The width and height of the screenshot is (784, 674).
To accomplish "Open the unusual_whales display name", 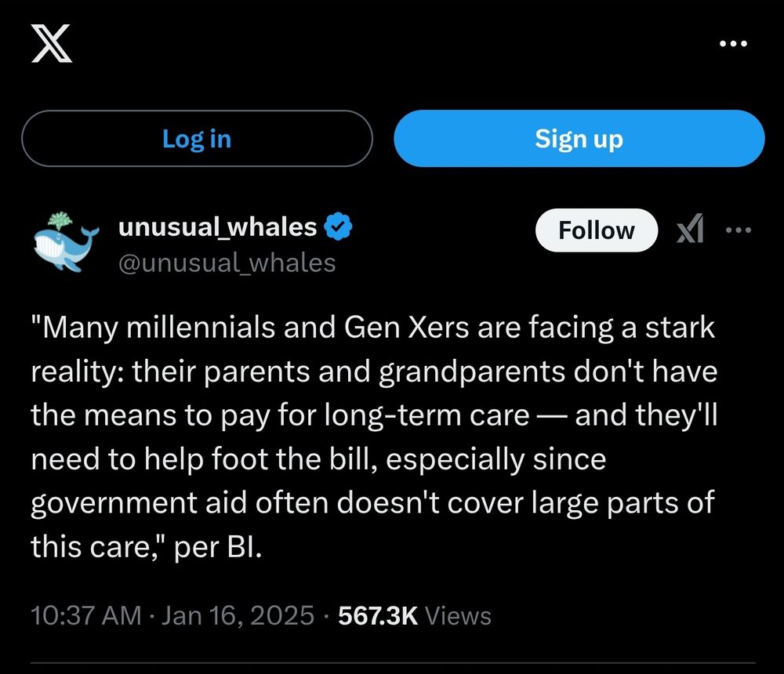I will click(x=217, y=227).
